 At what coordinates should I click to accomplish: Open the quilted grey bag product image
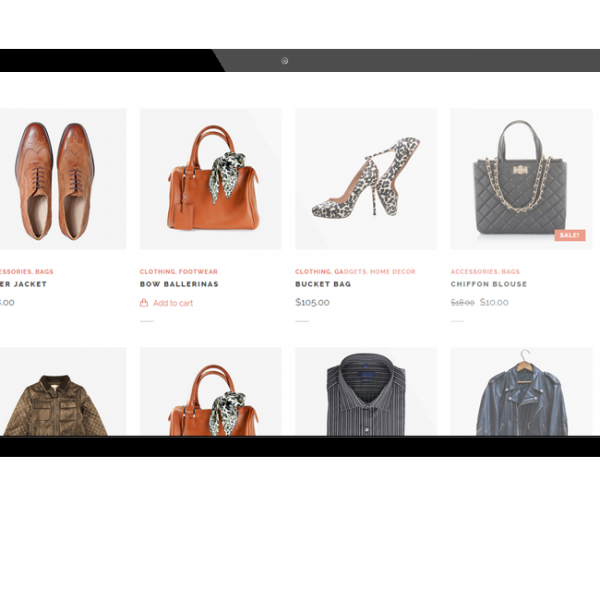521,179
